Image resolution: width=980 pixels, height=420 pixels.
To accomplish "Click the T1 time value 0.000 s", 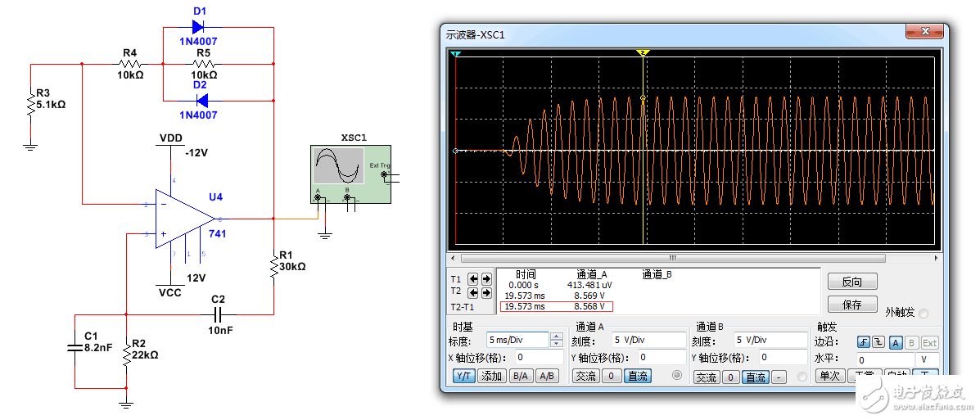I will coord(525,284).
